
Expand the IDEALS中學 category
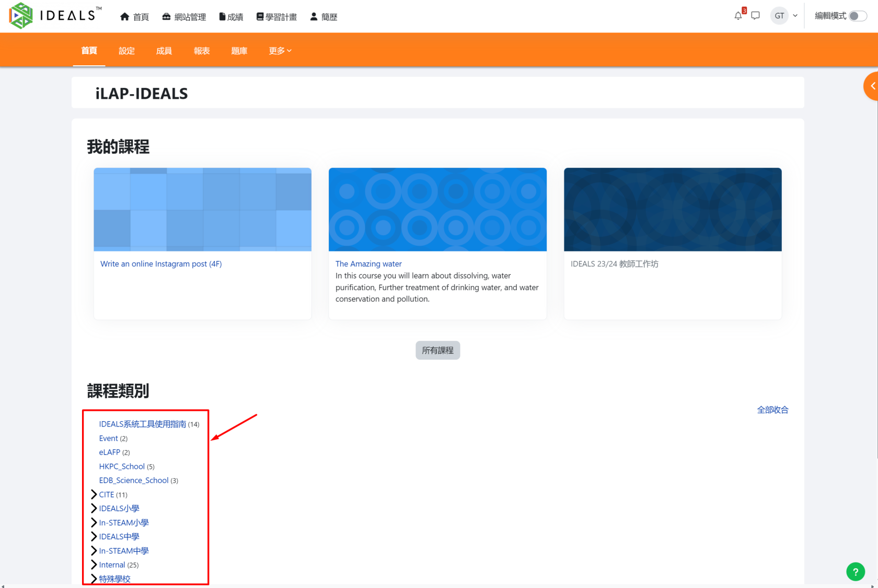(94, 536)
